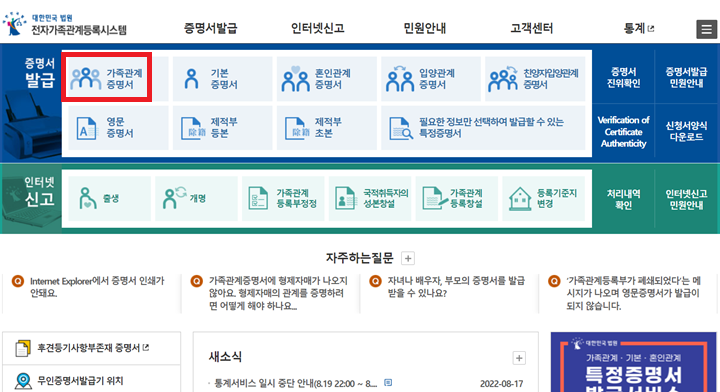Open the 가족관계 등록부정정 icon
Image resolution: width=720 pixels, height=392 pixels.
[x=258, y=198]
